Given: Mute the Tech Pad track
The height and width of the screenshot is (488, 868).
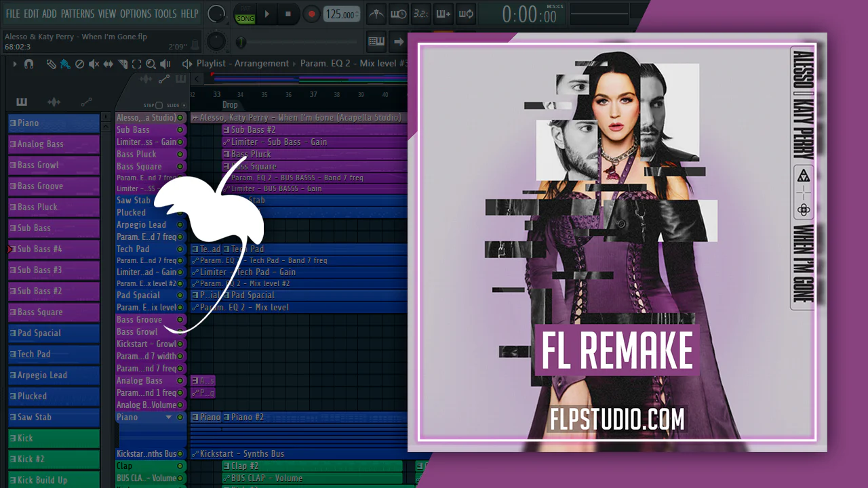Looking at the screenshot, I should tap(180, 249).
